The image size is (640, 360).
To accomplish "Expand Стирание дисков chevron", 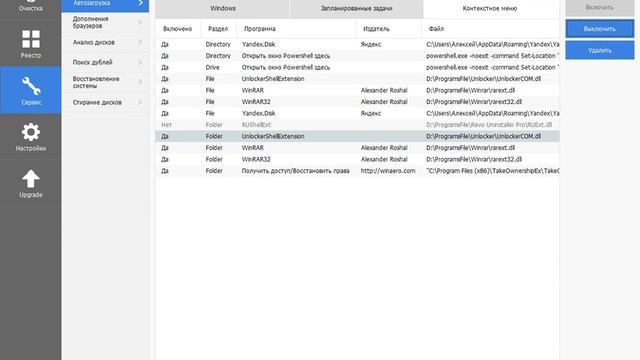I will pyautogui.click(x=140, y=102).
